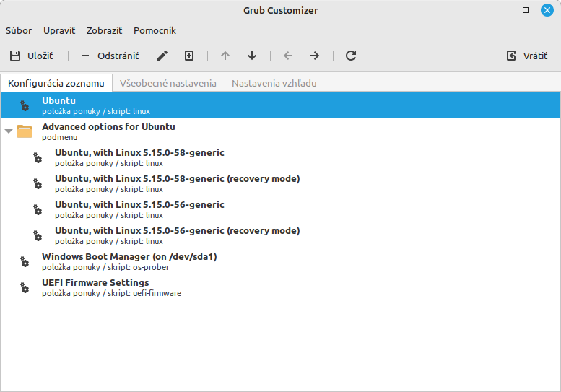Select UEFI Firmware Settings entry

pos(95,287)
